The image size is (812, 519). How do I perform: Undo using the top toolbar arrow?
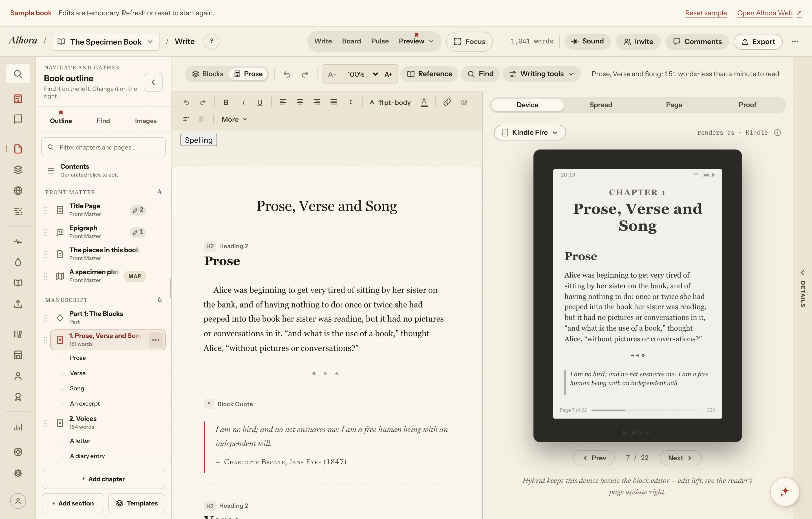[x=287, y=74]
